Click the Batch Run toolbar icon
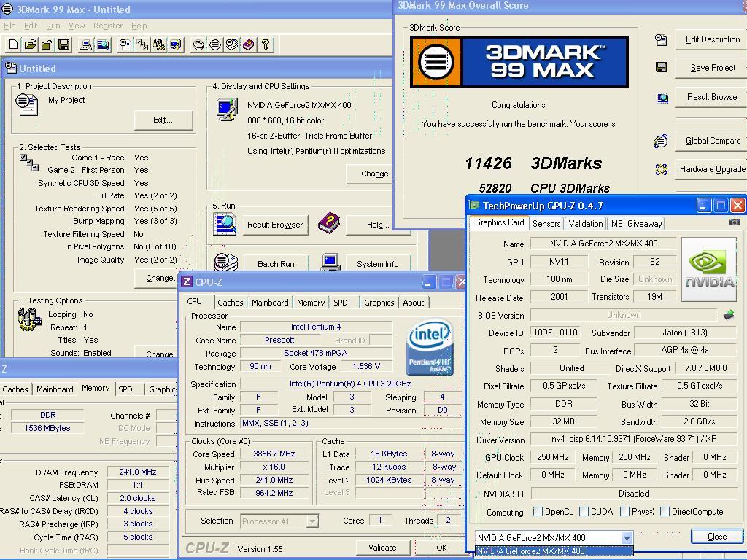 pos(231,44)
